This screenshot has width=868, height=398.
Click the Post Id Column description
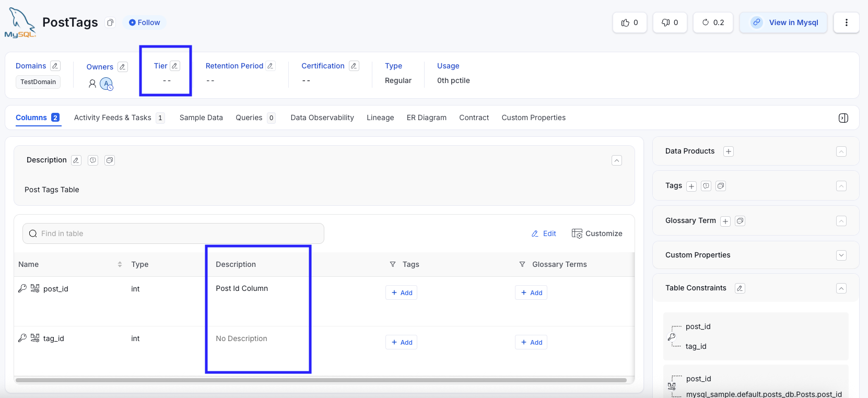[242, 288]
